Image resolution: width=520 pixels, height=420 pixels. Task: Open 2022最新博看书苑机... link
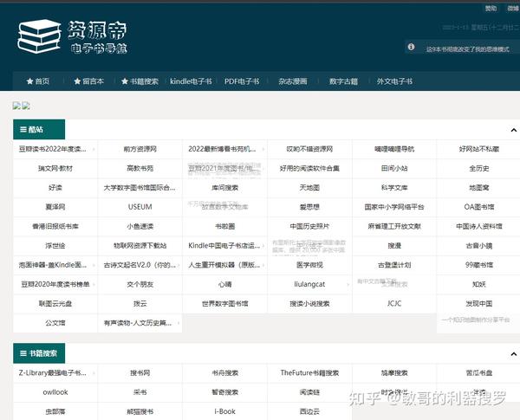(x=222, y=149)
